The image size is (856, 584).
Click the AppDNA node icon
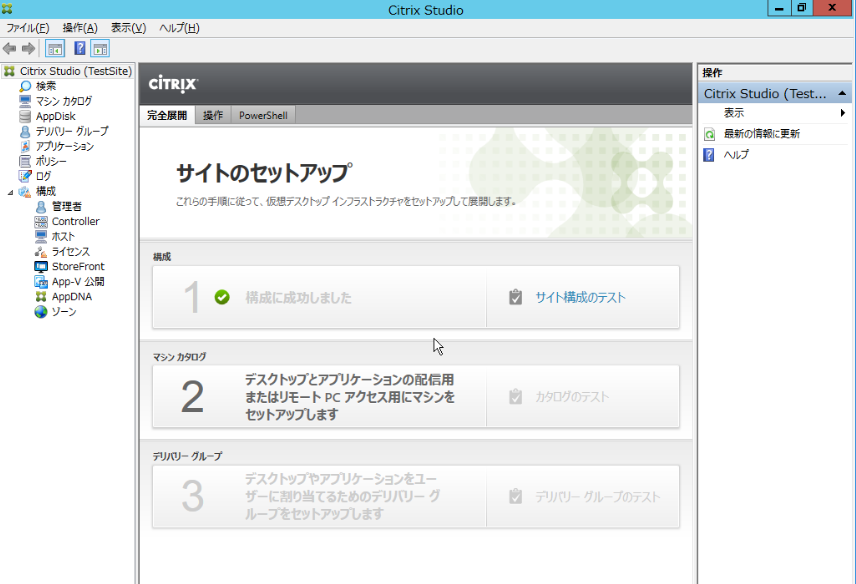pyautogui.click(x=41, y=296)
